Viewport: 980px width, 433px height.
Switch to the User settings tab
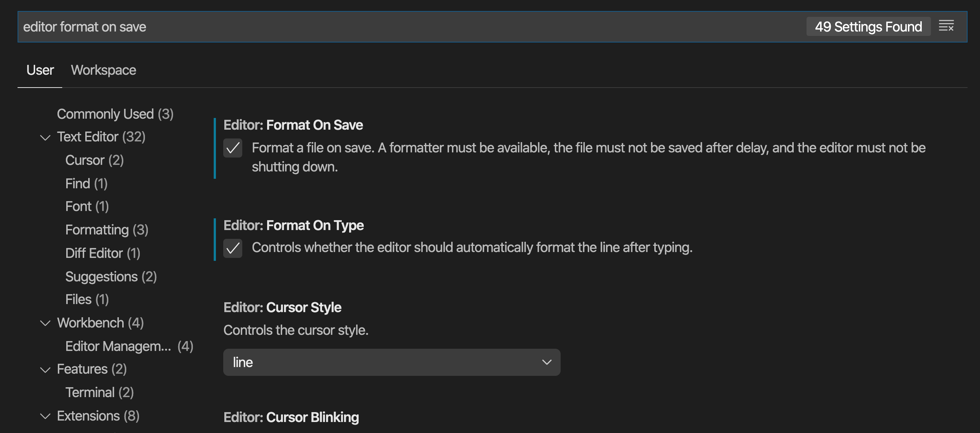[40, 70]
